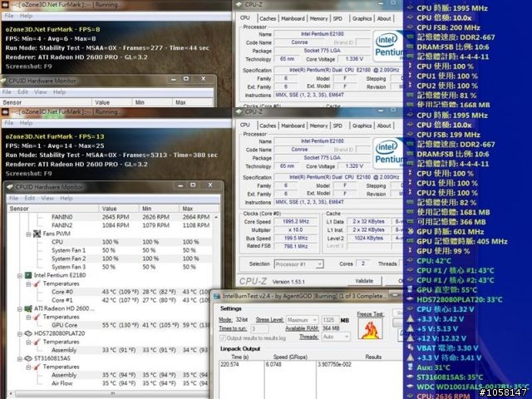Open View menu in HWMonitor showing FANIN0

[47, 198]
